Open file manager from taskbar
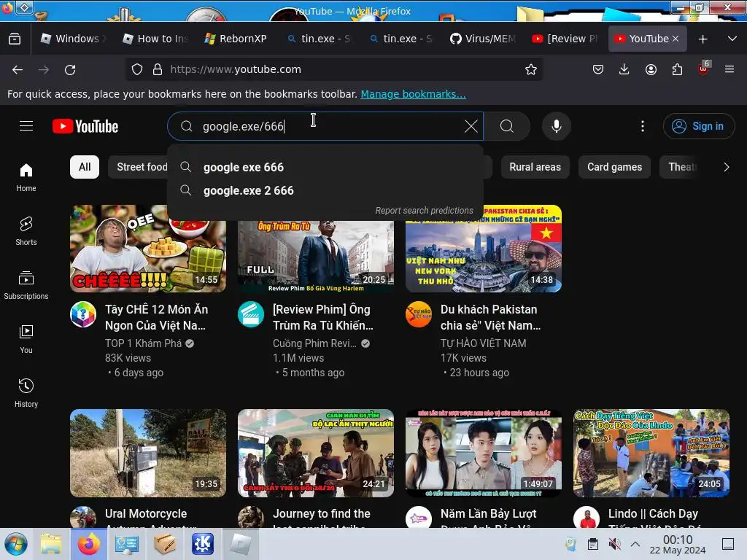 coord(51,544)
